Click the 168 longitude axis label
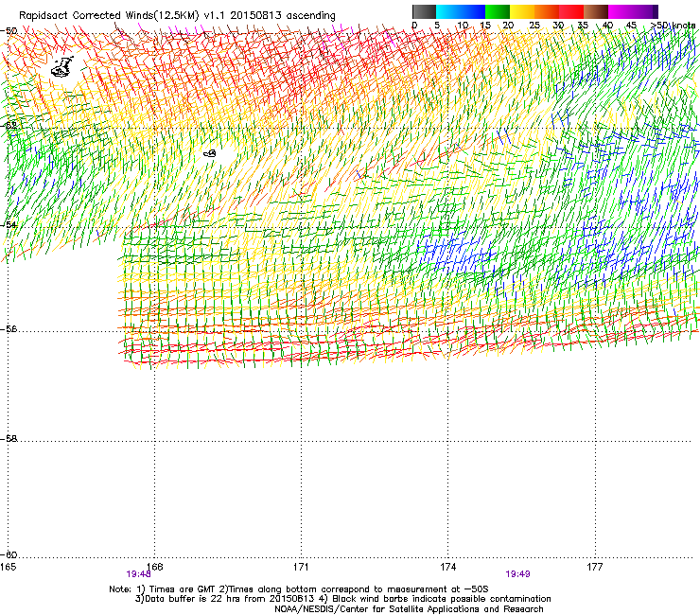 (154, 567)
